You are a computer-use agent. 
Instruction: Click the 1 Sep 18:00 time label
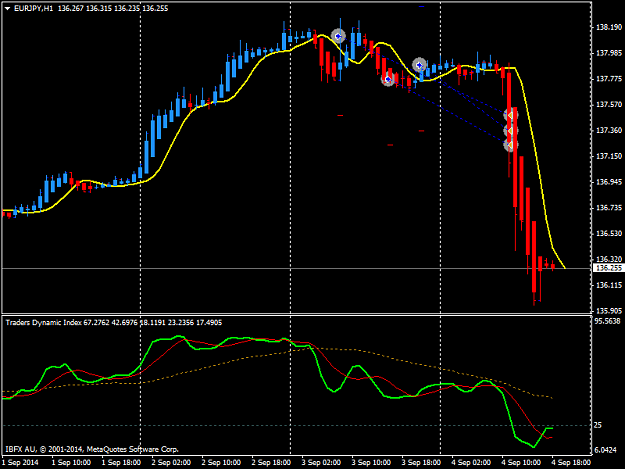(x=121, y=462)
